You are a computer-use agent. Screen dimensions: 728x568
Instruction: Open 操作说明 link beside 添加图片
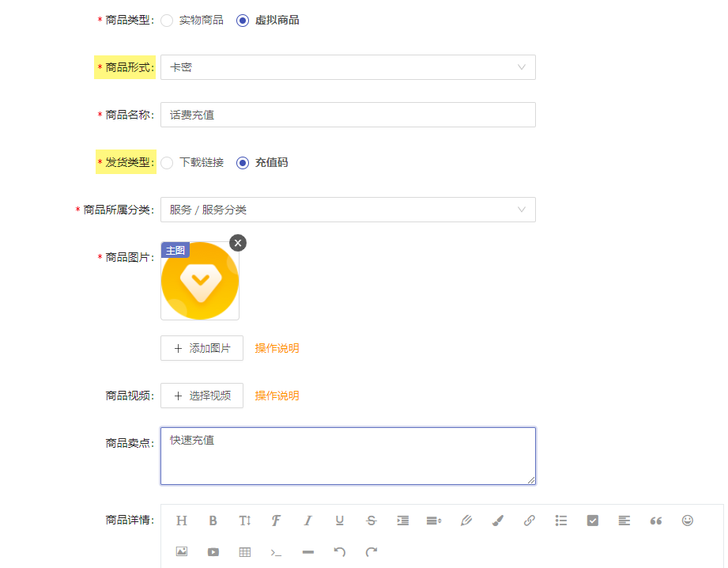[277, 348]
